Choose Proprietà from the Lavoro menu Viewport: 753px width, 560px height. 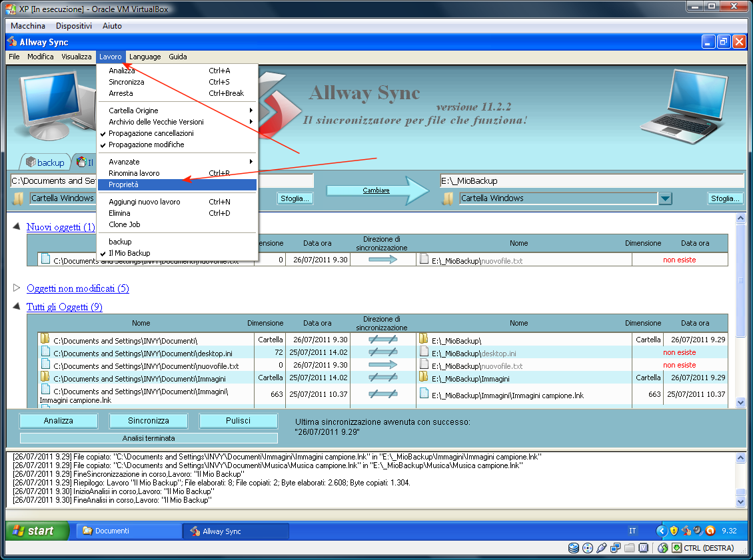pyautogui.click(x=177, y=184)
